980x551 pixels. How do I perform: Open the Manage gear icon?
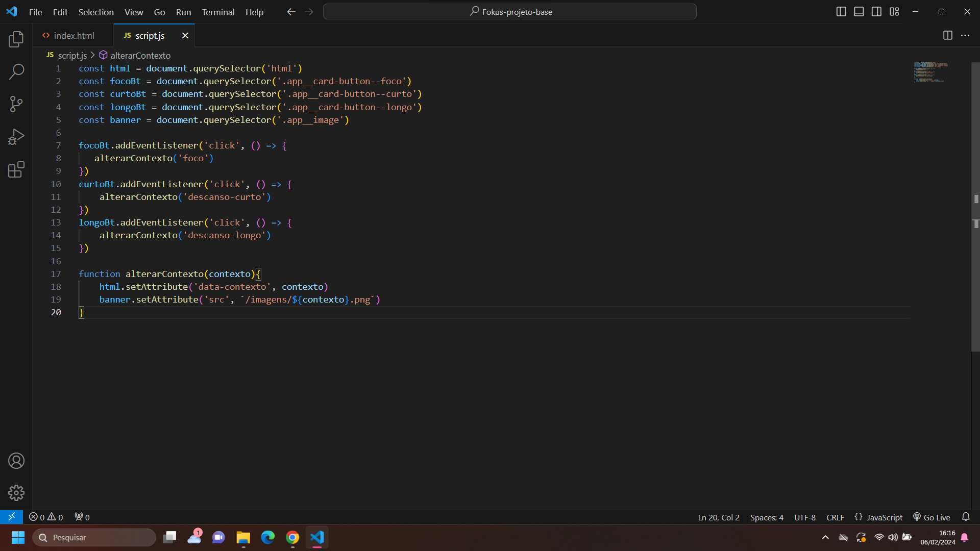coord(16,493)
